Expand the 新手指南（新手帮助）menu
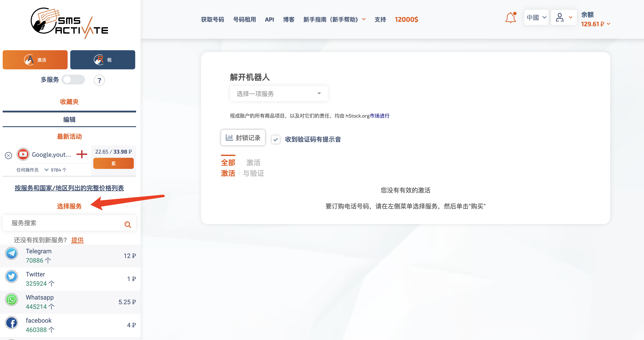644x340 pixels. click(334, 20)
